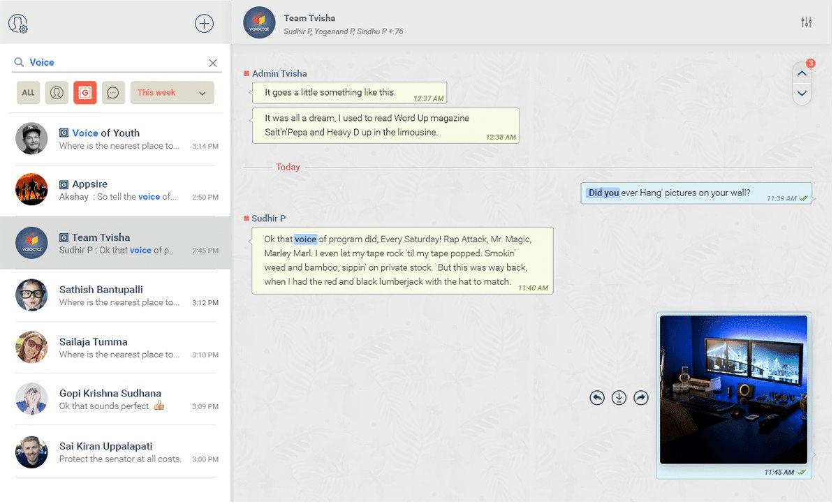Select the Voice of Youth result
The image size is (838, 504).
[116, 138]
